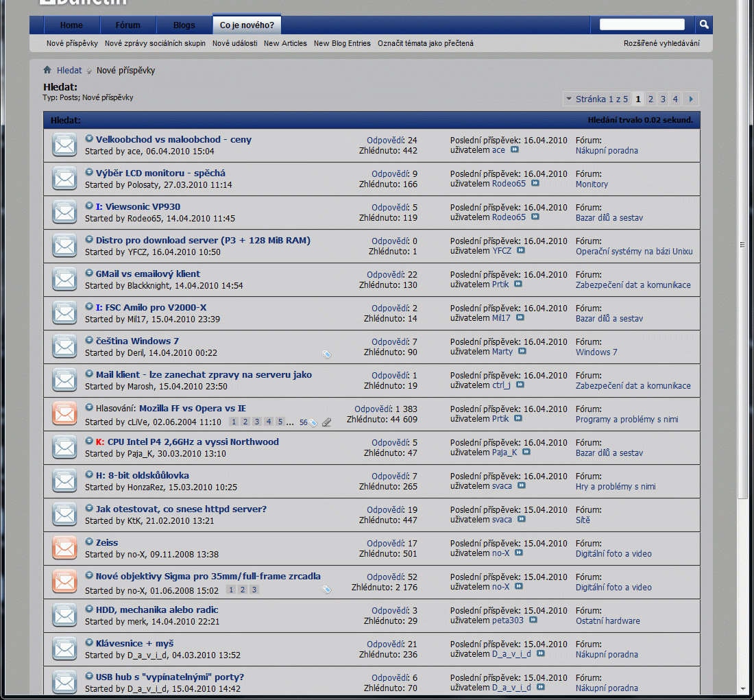The height and width of the screenshot is (700, 754).
Task: Go to next page using arrow button
Action: pyautogui.click(x=692, y=99)
